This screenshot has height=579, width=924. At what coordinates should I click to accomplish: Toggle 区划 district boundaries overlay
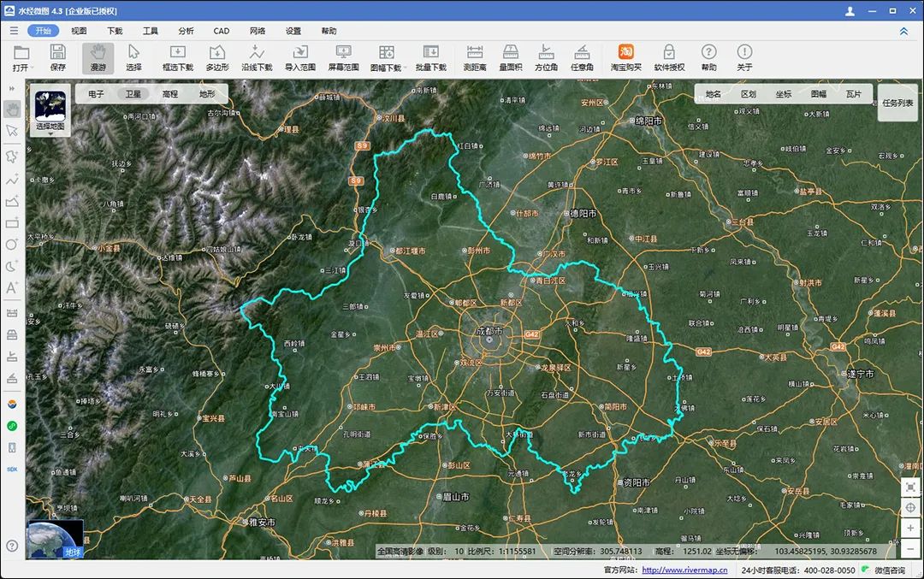[749, 94]
